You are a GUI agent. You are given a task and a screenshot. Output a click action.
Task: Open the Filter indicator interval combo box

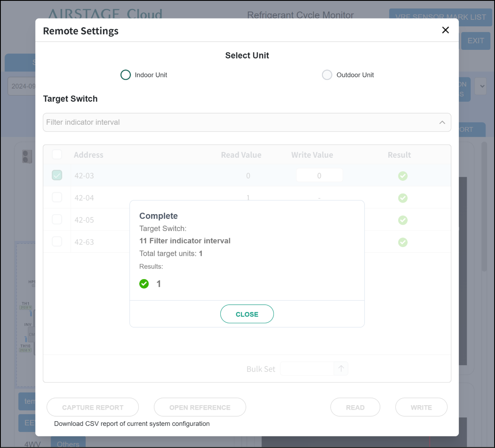tap(239, 122)
